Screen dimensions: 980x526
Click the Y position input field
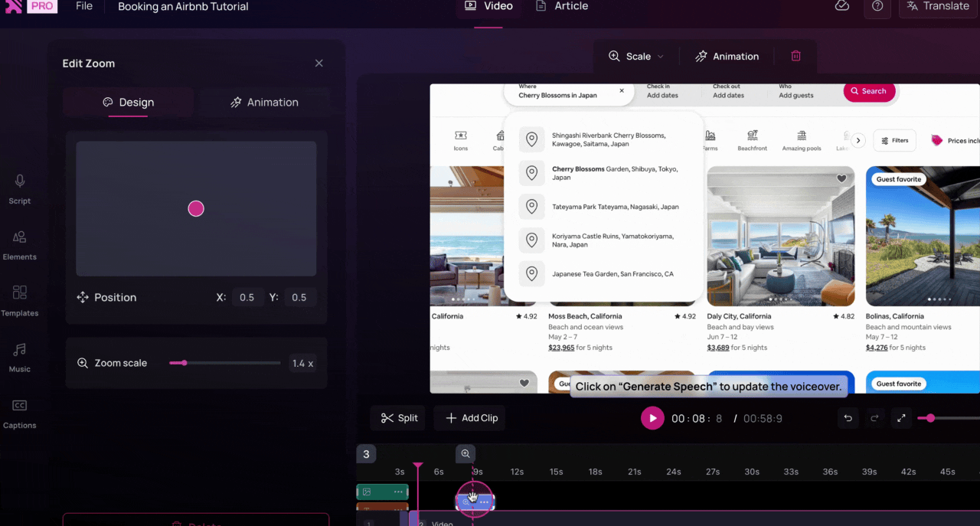coord(299,297)
